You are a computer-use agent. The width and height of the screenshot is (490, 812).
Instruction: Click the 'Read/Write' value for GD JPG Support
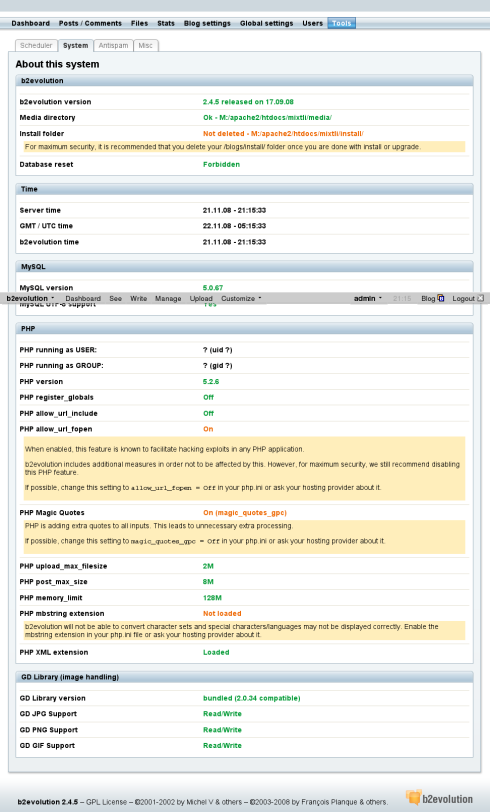(222, 714)
